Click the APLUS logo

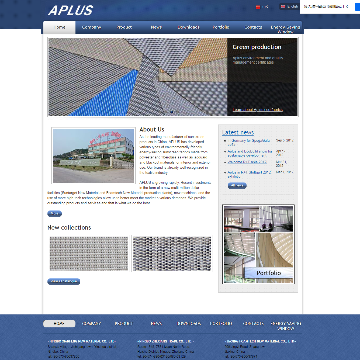click(x=71, y=10)
